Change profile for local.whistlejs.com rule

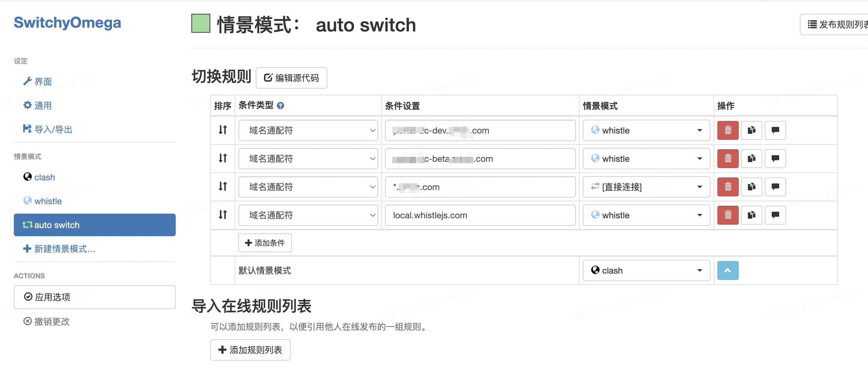646,215
